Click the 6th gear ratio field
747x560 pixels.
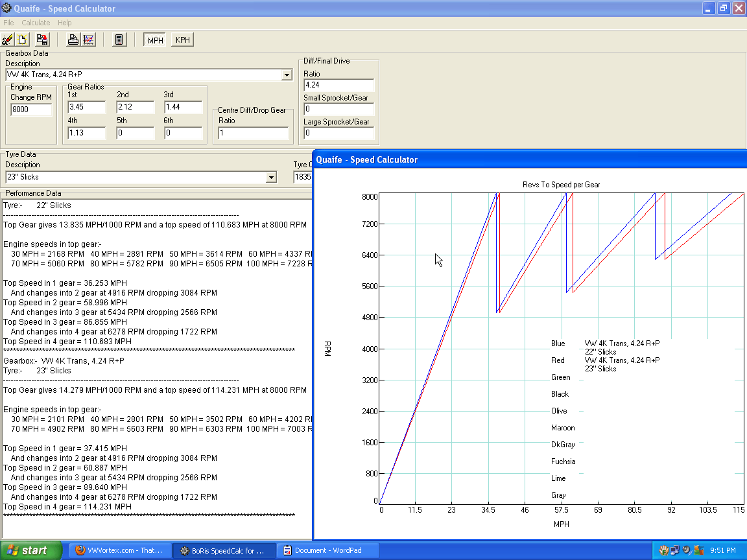183,133
